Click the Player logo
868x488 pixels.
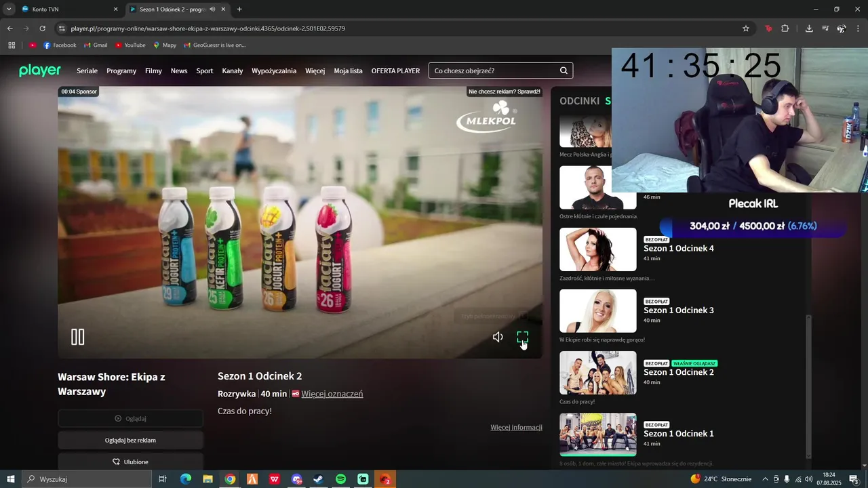click(x=40, y=70)
